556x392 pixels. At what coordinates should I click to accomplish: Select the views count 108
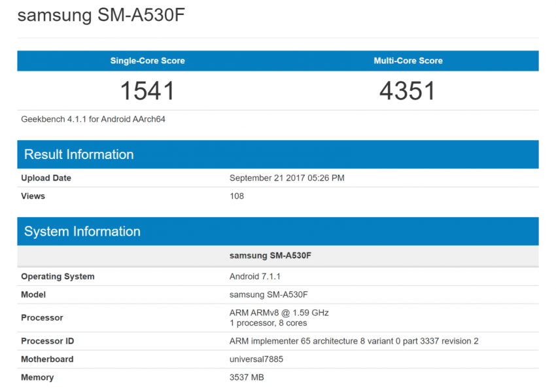click(x=237, y=196)
